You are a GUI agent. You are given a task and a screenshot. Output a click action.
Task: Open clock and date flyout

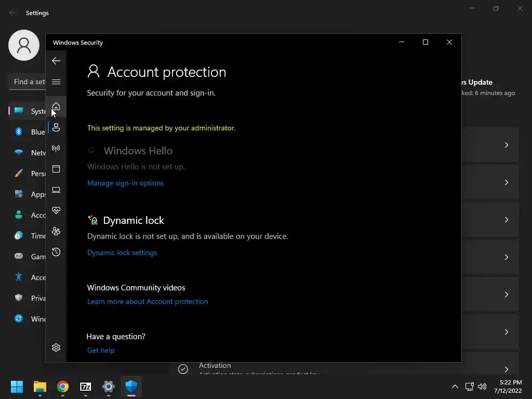(508, 387)
